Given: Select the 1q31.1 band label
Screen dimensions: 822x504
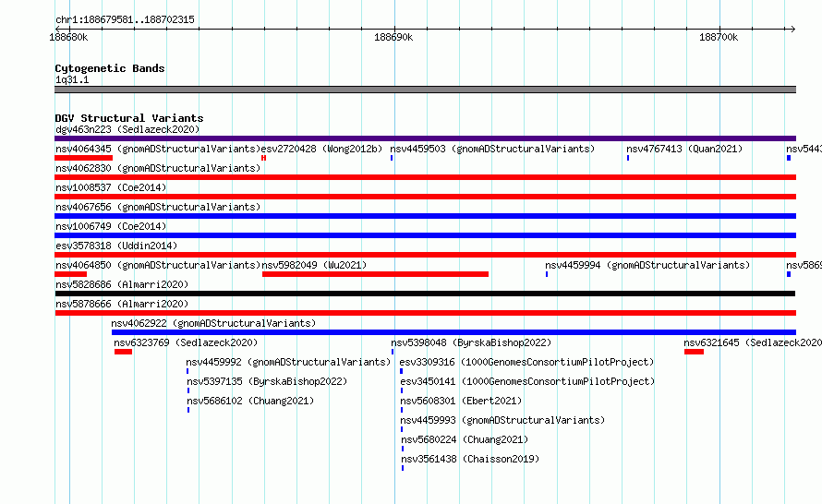Looking at the screenshot, I should coord(72,79).
